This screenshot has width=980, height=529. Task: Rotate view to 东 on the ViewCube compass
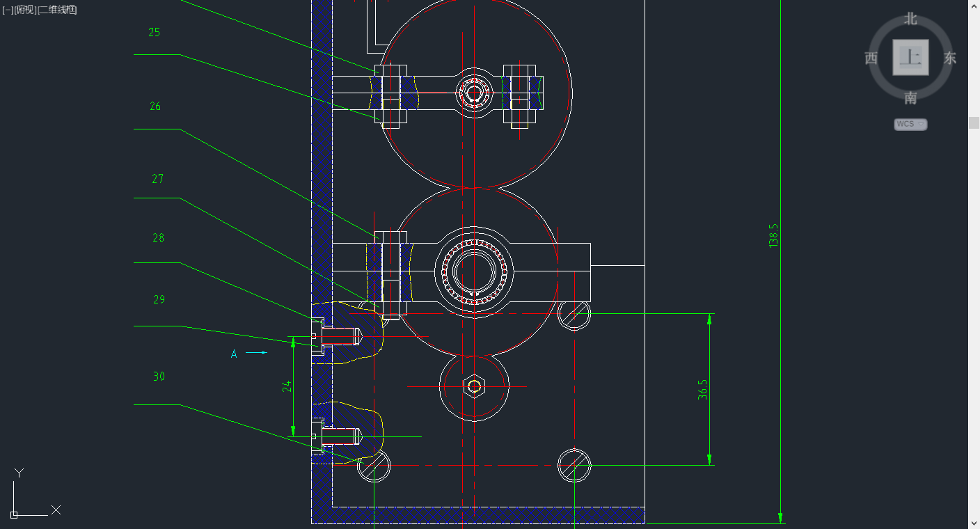click(x=950, y=58)
